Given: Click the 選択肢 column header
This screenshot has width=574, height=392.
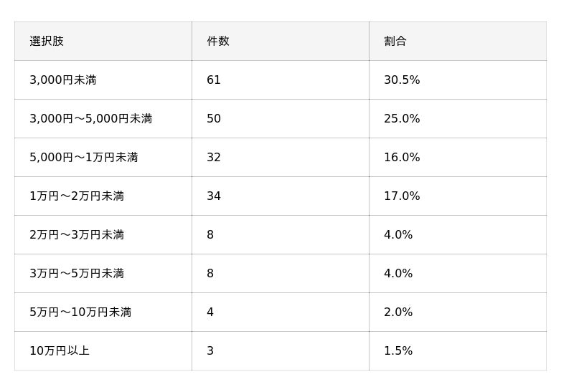Looking at the screenshot, I should tap(103, 41).
